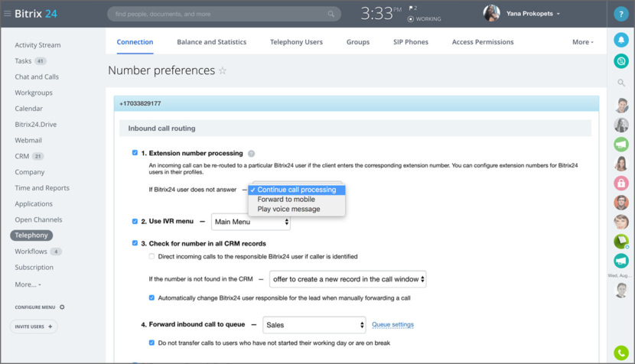The width and height of the screenshot is (635, 364).
Task: Open the Sales queue dropdown
Action: pyautogui.click(x=314, y=325)
